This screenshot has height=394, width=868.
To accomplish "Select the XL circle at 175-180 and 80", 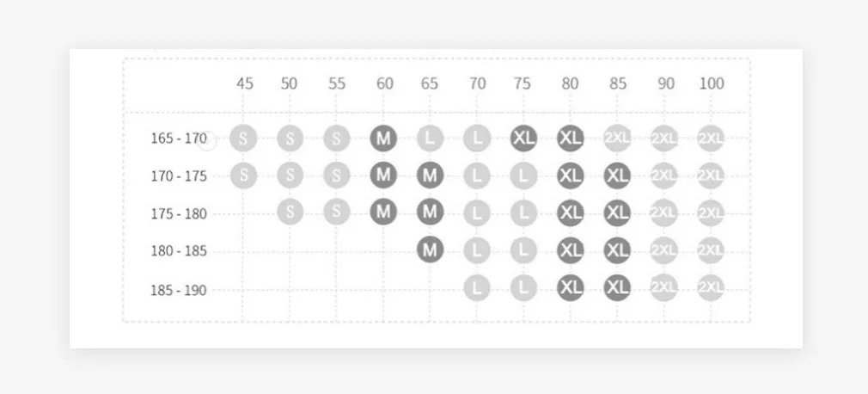I will (571, 213).
